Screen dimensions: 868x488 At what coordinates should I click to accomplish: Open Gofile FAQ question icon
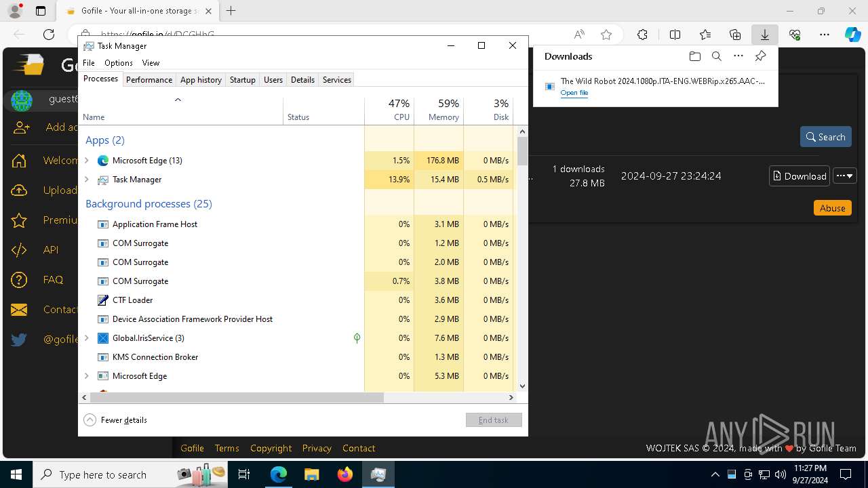coord(19,280)
